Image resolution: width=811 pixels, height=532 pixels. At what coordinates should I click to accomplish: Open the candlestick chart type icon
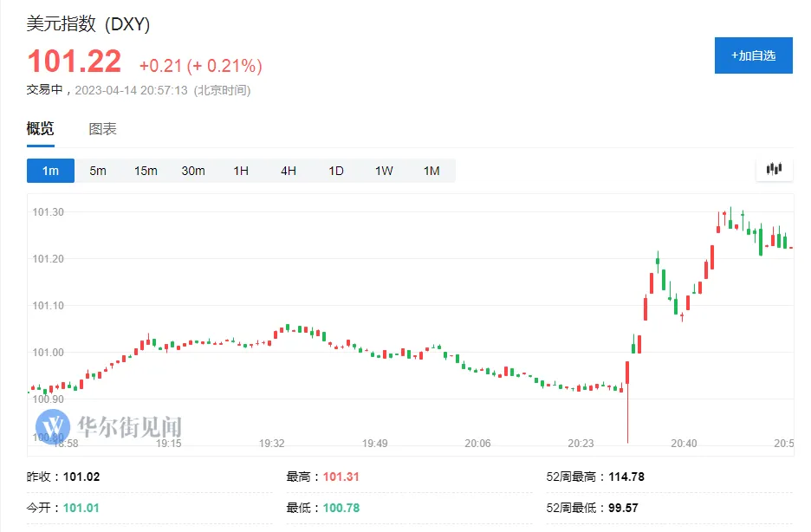[x=774, y=170]
